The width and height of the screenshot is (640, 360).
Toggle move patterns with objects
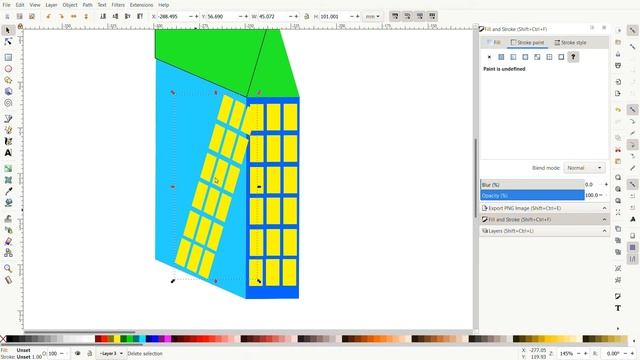[433, 16]
